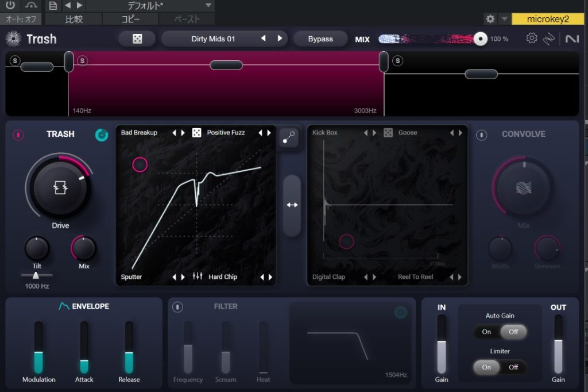Bypass the Trash plugin
The image size is (588, 392).
[x=320, y=39]
